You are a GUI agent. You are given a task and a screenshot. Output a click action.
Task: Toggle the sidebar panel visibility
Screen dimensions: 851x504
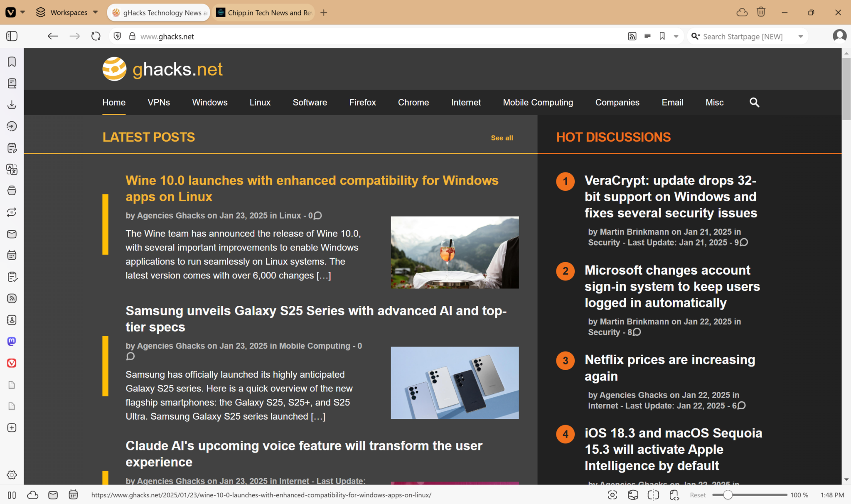(x=12, y=36)
